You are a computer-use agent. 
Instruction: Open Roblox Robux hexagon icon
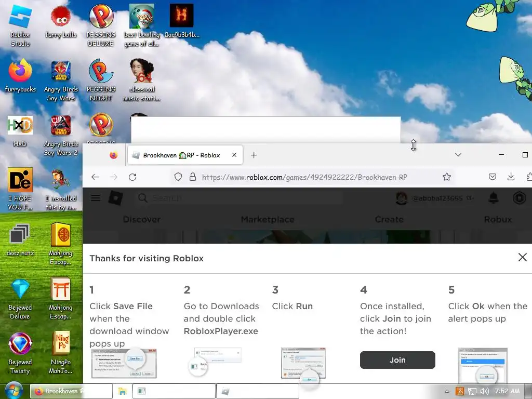(519, 198)
